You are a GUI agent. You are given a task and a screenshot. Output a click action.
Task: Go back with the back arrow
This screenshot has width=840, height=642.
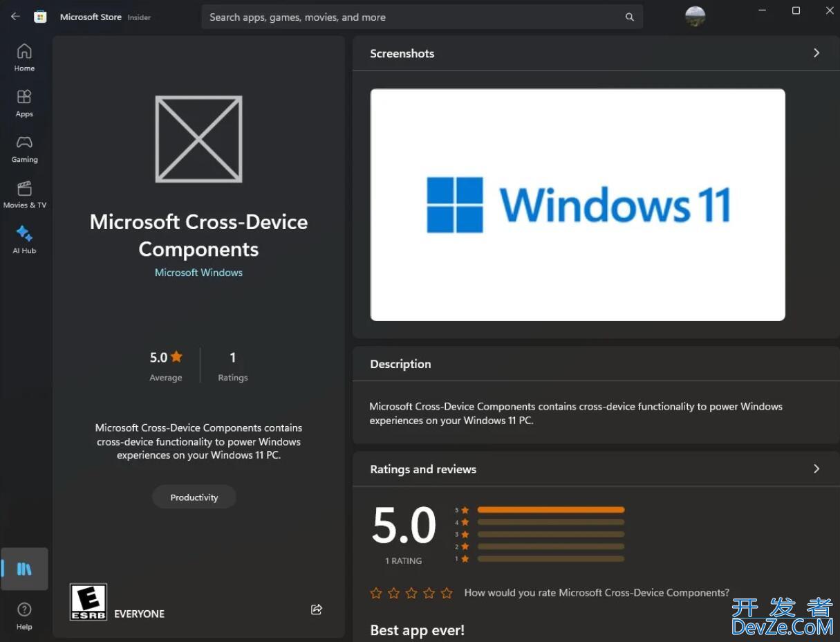click(15, 17)
